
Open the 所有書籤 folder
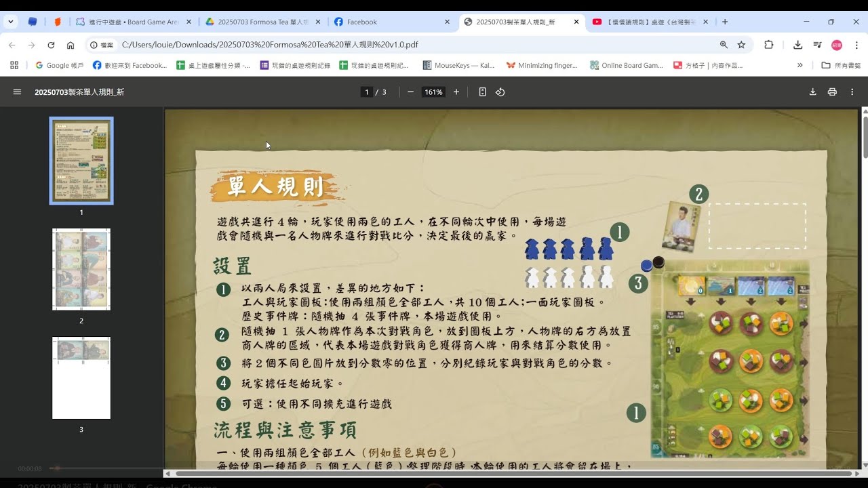841,65
